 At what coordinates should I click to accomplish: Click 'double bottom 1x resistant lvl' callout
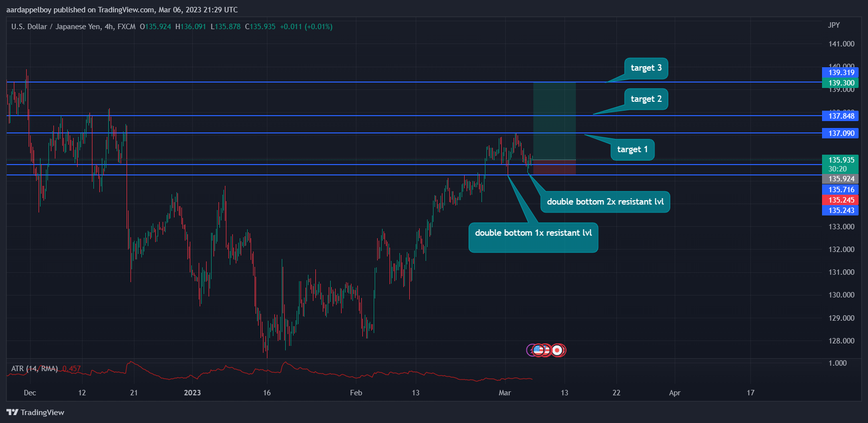click(533, 238)
